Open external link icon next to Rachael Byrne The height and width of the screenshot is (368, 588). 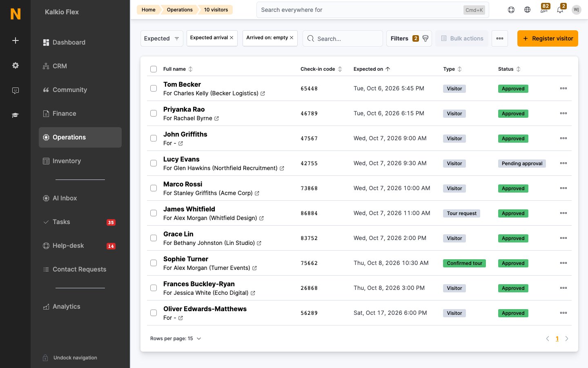coord(216,119)
